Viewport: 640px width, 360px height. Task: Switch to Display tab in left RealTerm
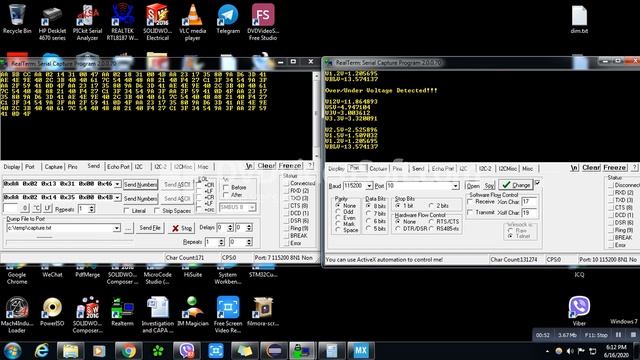pos(12,167)
